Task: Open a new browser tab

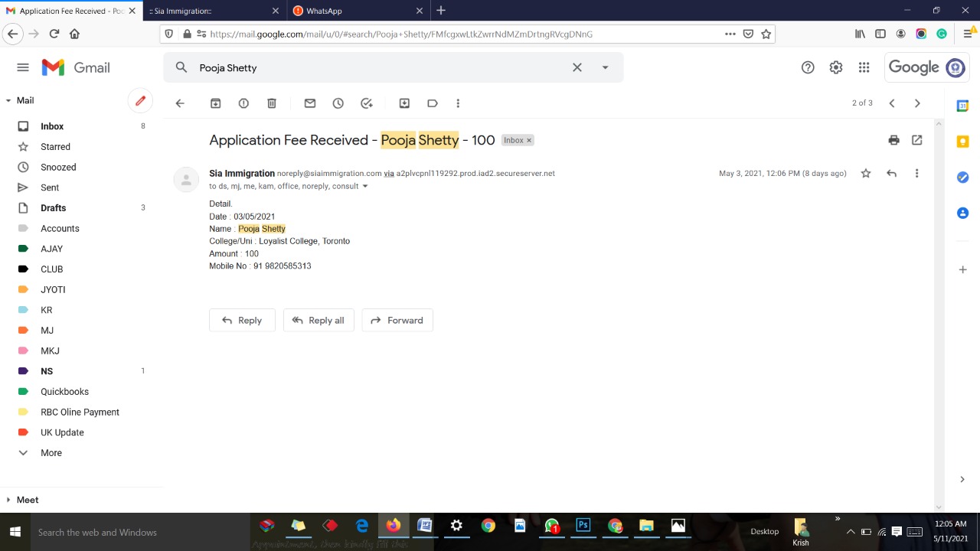Action: pyautogui.click(x=440, y=11)
